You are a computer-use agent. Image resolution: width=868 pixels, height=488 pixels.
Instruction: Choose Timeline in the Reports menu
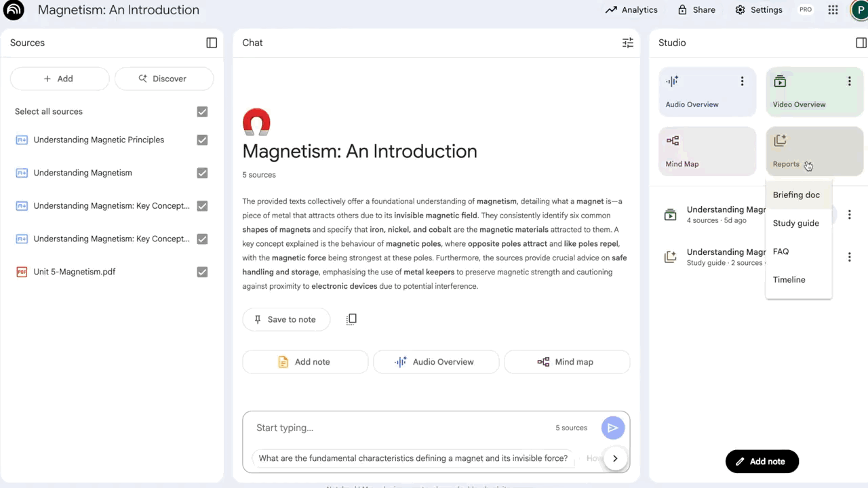tap(789, 280)
